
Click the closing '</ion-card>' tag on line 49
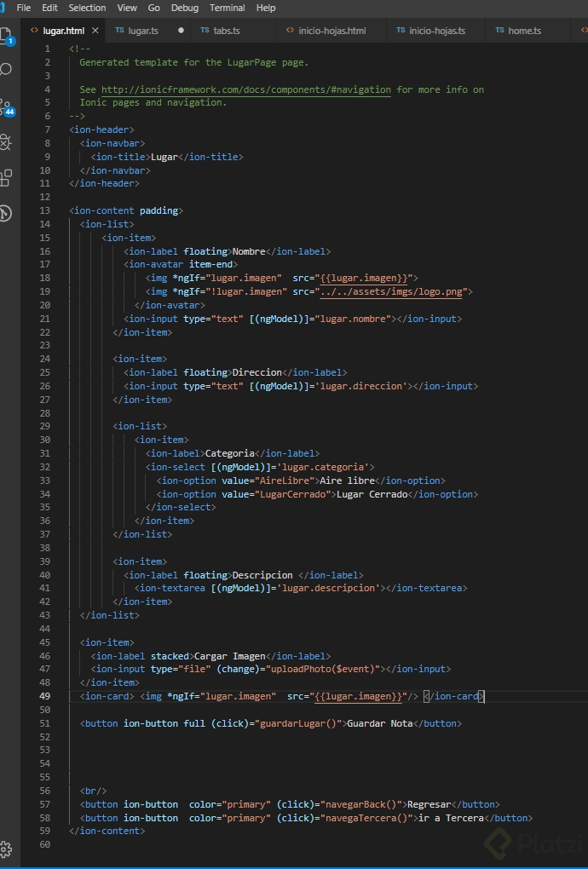454,696
